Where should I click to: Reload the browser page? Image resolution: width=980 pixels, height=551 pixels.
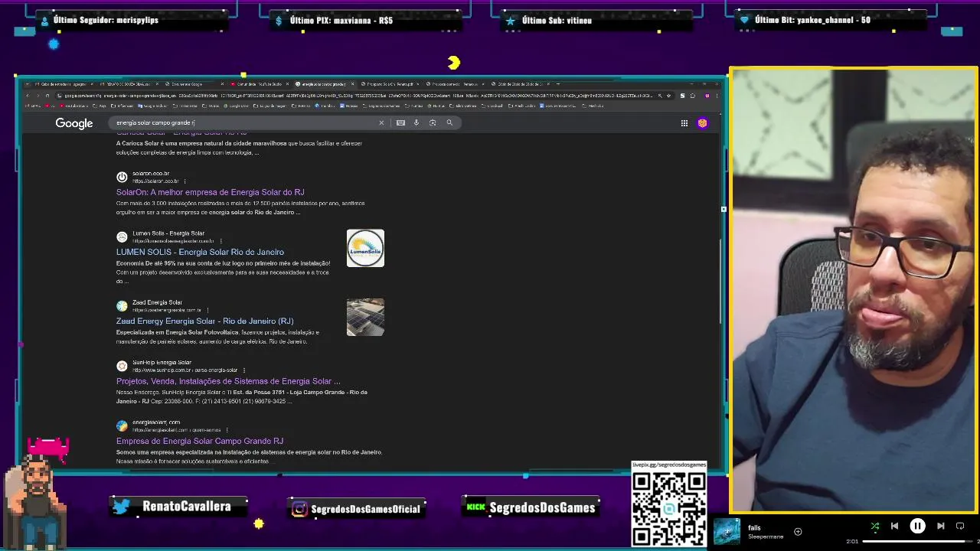(47, 96)
